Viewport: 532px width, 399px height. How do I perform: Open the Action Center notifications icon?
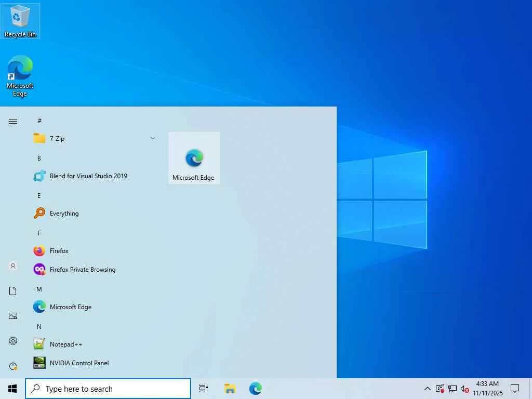[515, 389]
